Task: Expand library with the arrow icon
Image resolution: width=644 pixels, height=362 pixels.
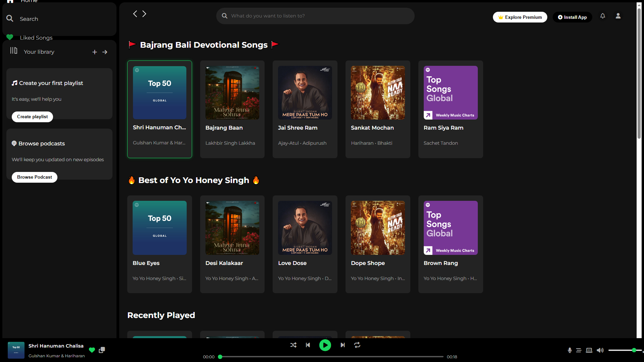Action: 105,52
